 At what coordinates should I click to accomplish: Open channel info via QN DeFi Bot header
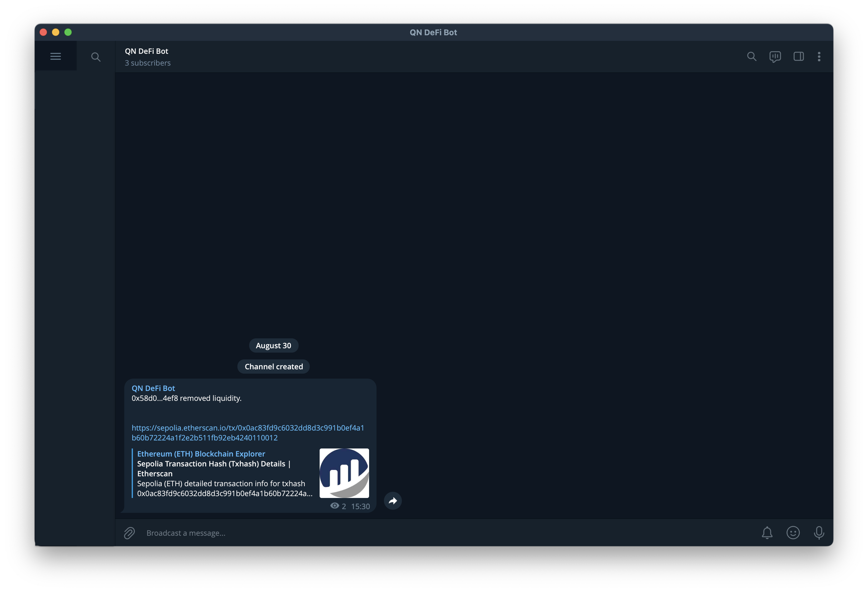tap(147, 51)
